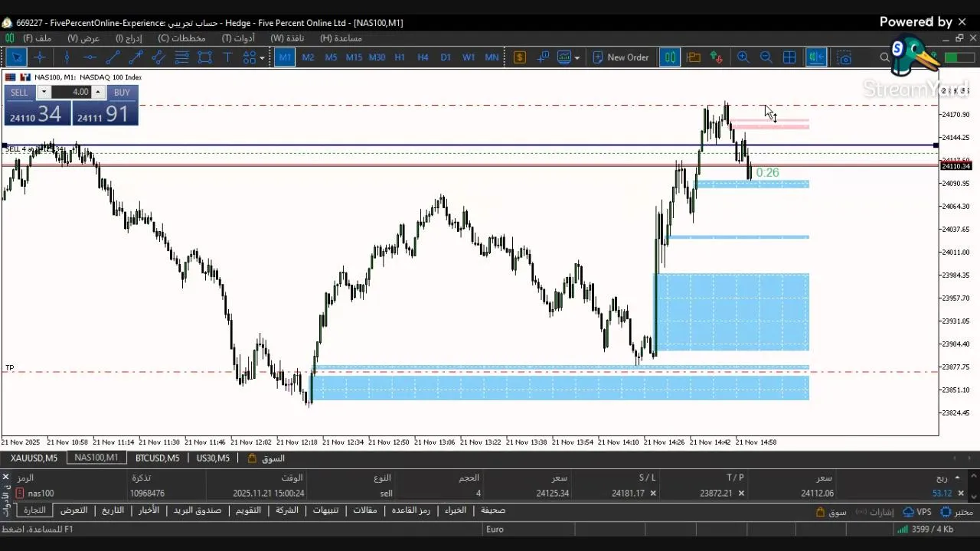Select the rectangle shape tool
The width and height of the screenshot is (980, 551).
pyautogui.click(x=204, y=57)
